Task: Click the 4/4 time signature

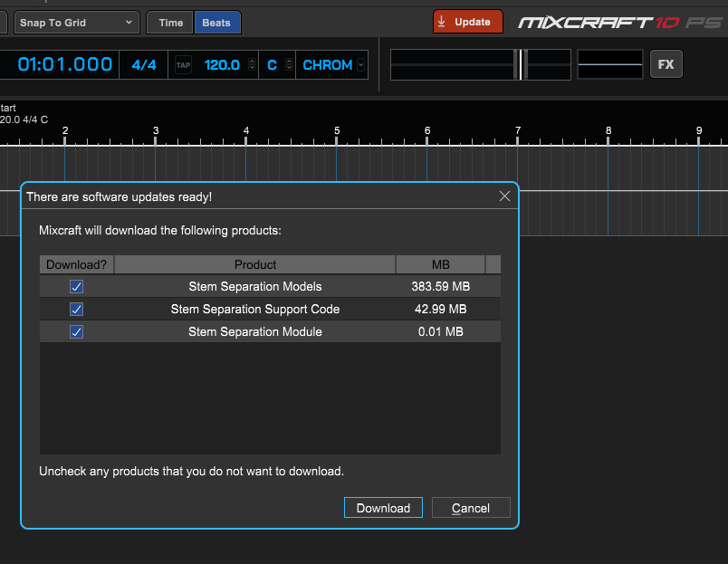Action: [x=143, y=65]
